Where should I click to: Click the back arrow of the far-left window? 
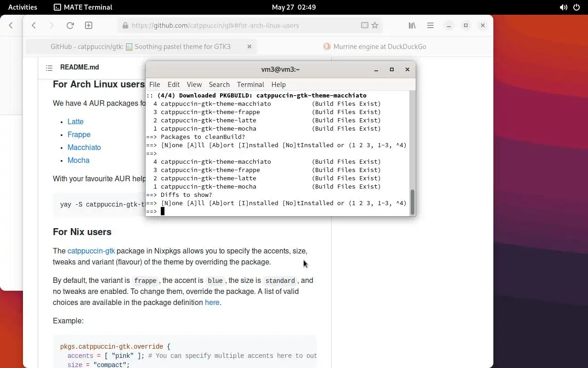pos(11,25)
